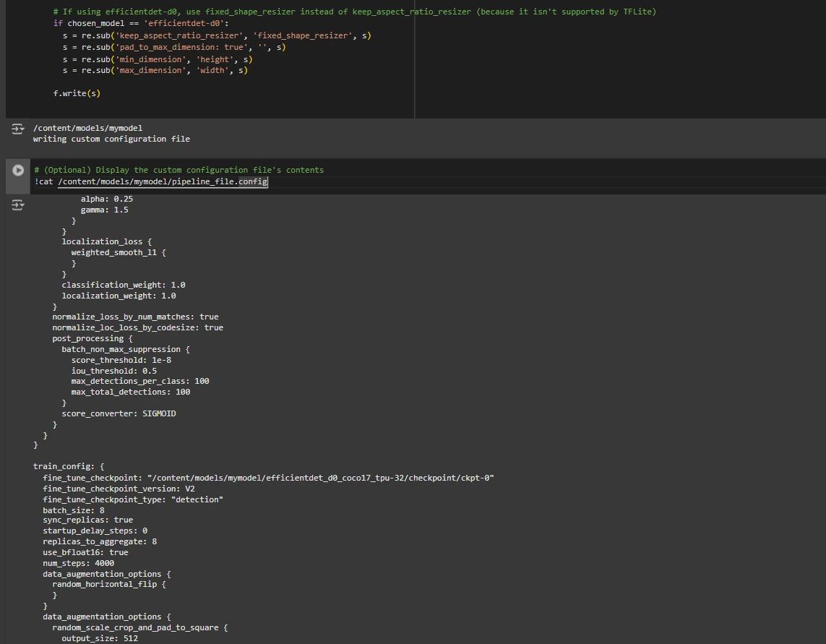826x644 pixels.
Task: Click 'normalize_loc_loss_by_codesize: true' line
Action: [137, 327]
